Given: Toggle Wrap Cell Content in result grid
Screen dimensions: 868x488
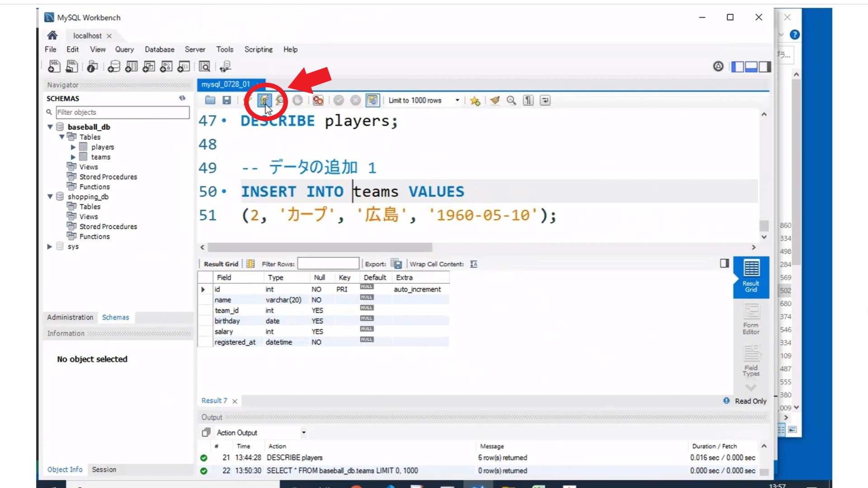Looking at the screenshot, I should pos(473,263).
